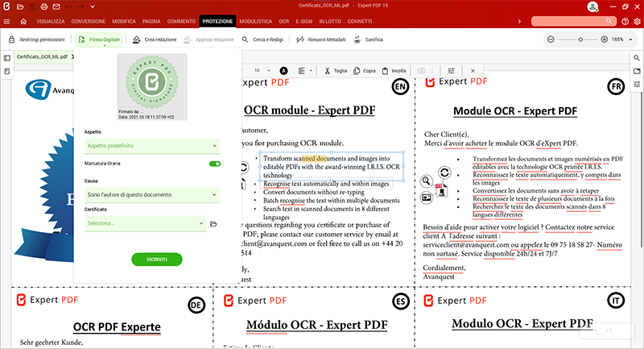The height and width of the screenshot is (349, 644).
Task: Click Cerca e Redigi
Action: (263, 39)
